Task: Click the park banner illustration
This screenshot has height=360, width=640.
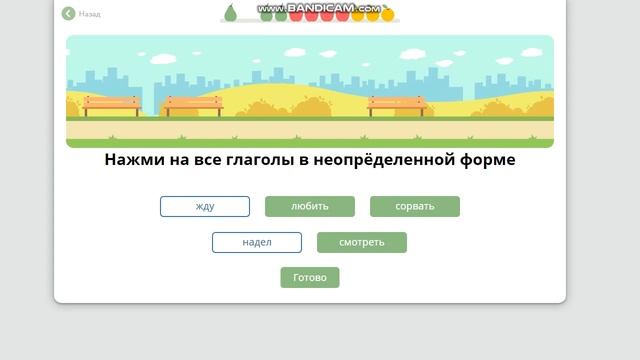Action: point(310,91)
